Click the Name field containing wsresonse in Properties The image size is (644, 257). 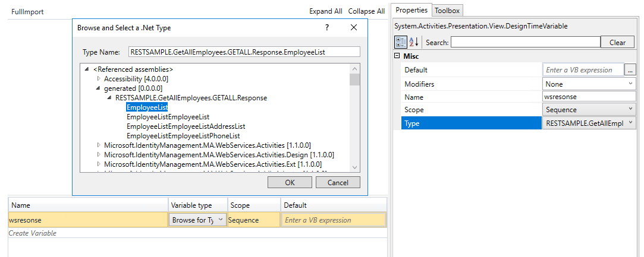[589, 97]
